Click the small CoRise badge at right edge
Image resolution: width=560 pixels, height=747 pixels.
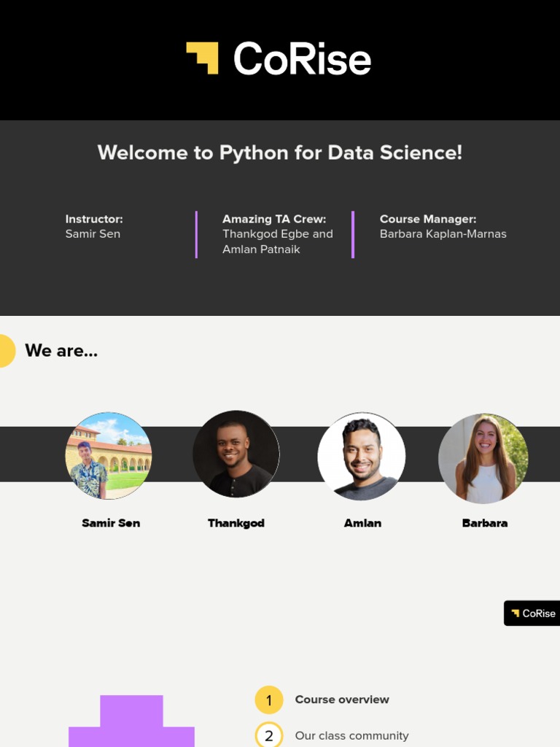tap(533, 614)
